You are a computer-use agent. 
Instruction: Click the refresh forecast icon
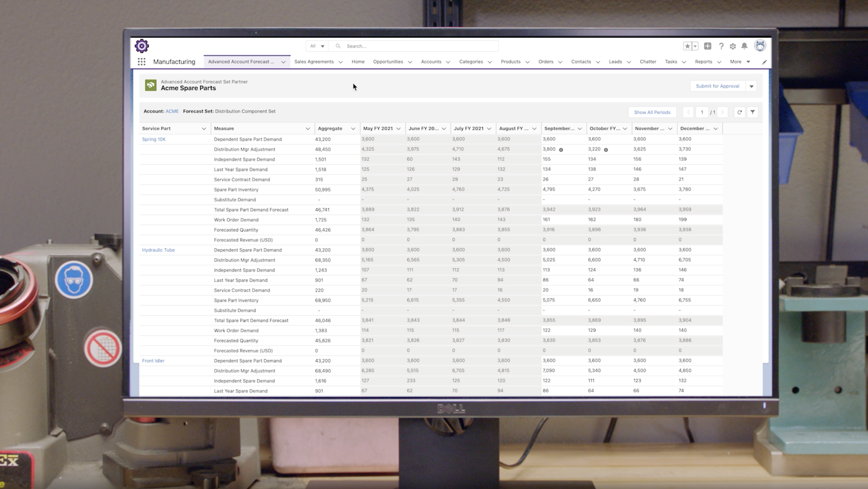[x=739, y=112]
